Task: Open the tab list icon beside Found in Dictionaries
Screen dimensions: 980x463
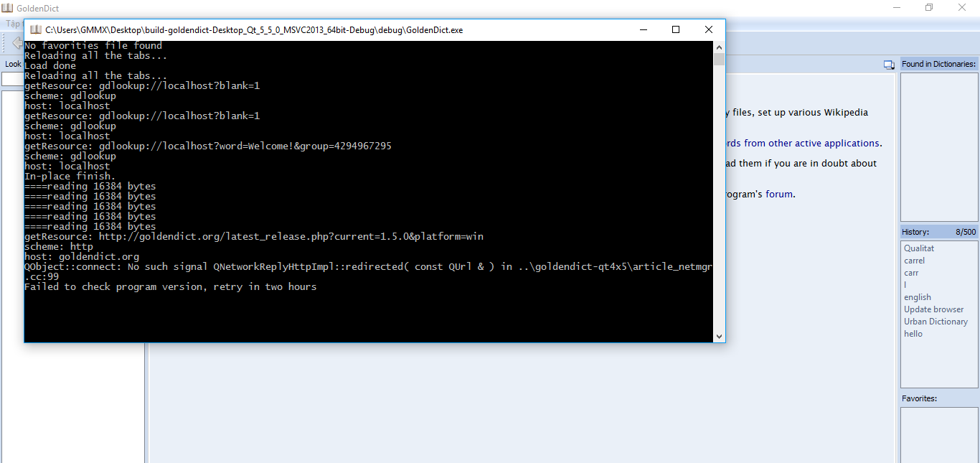Action: pos(889,65)
